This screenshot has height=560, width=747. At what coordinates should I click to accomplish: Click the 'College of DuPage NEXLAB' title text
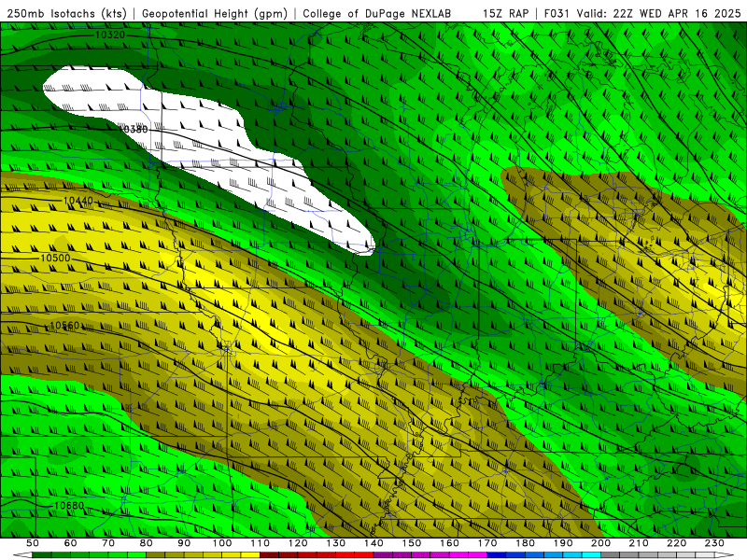[377, 13]
